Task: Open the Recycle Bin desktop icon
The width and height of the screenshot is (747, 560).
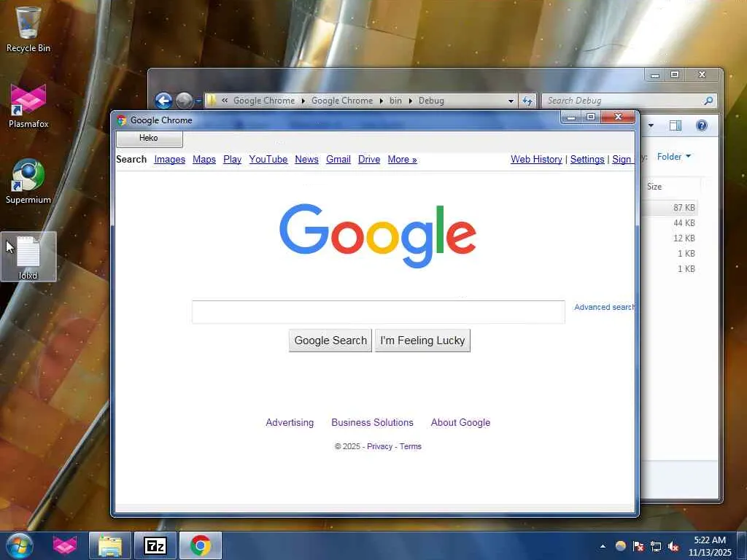Action: [x=28, y=29]
